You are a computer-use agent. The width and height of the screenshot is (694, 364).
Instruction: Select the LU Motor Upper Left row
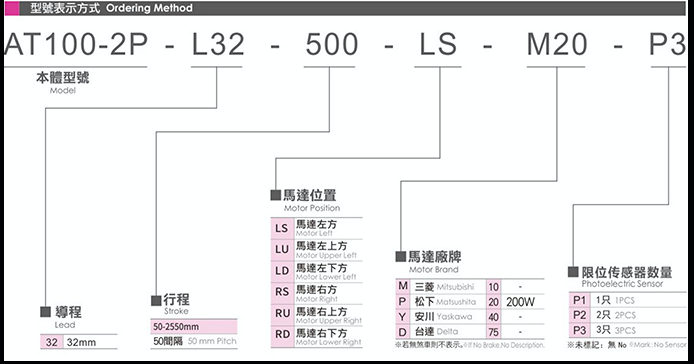[316, 250]
